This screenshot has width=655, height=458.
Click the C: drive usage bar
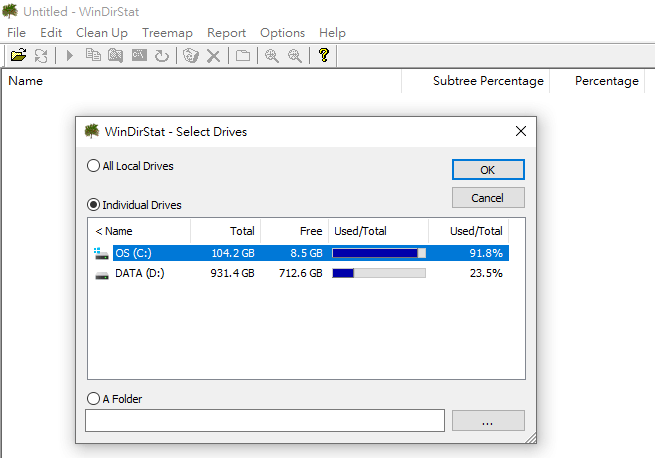pyautogui.click(x=379, y=253)
